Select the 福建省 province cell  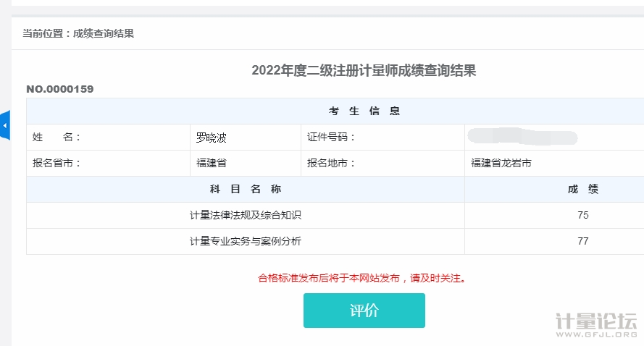pyautogui.click(x=212, y=163)
